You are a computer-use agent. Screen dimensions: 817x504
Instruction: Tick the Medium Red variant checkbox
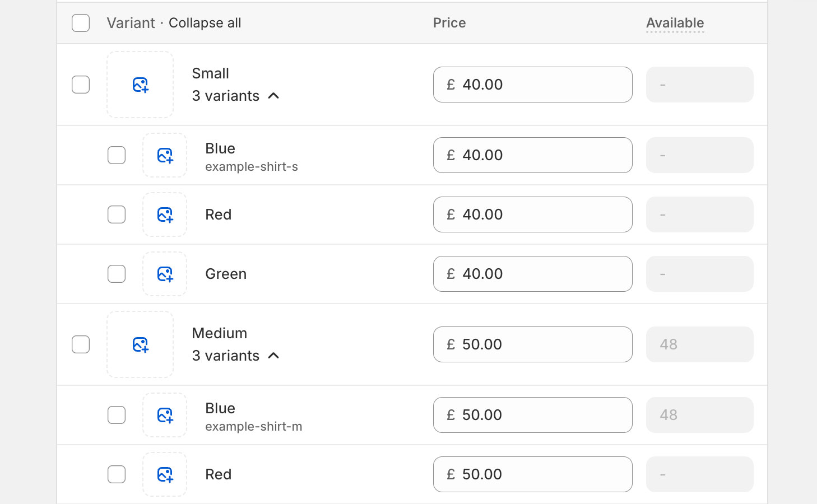click(x=117, y=474)
